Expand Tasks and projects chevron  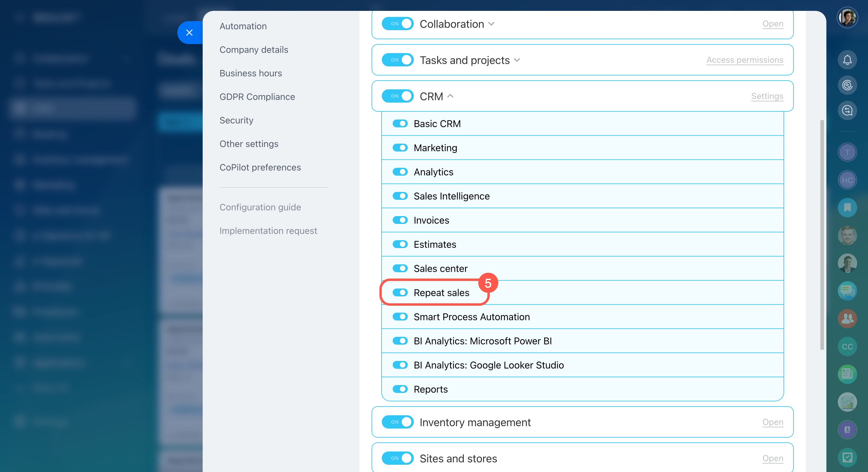[517, 60]
